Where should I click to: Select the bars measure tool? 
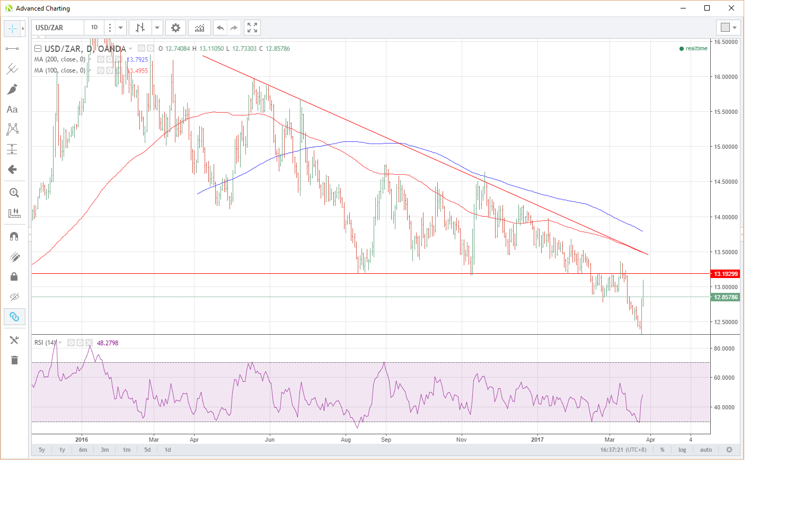[x=14, y=213]
